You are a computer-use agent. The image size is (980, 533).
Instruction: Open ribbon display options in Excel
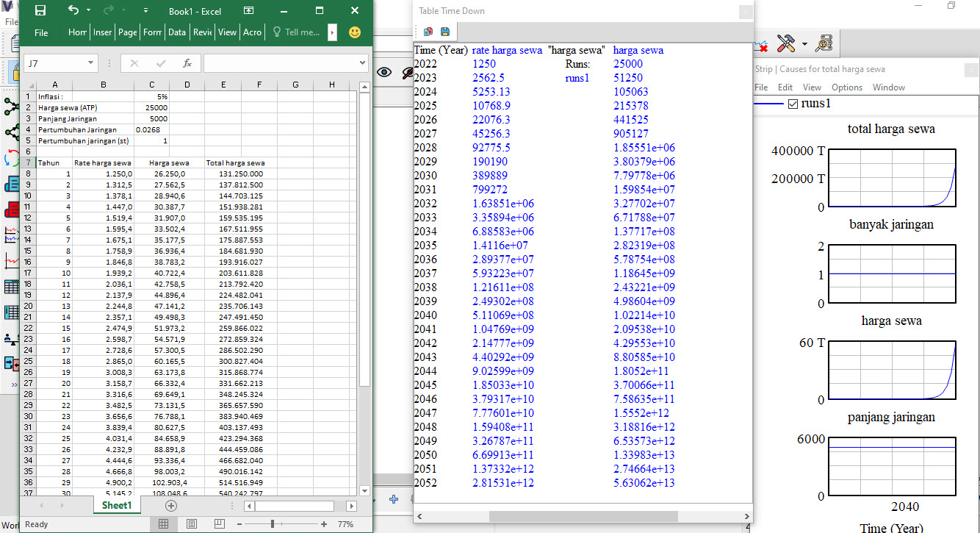[x=249, y=11]
